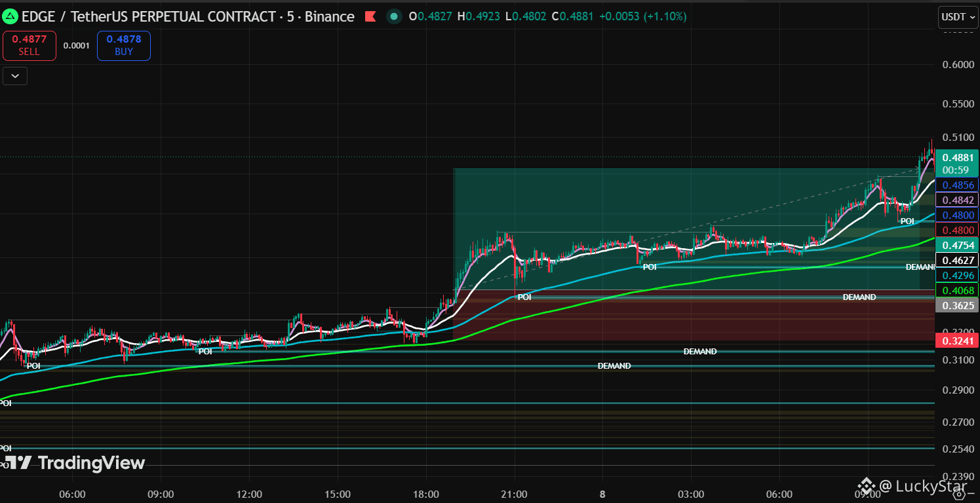Click the white 0.4627 price label
The height and width of the screenshot is (503, 980).
pos(958,260)
